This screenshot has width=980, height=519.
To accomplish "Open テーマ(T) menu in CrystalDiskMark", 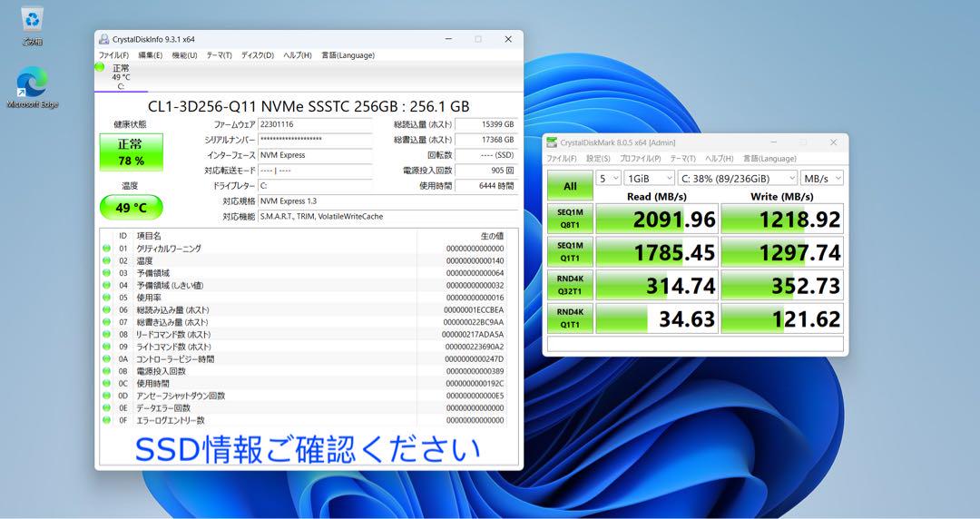I will tap(682, 158).
